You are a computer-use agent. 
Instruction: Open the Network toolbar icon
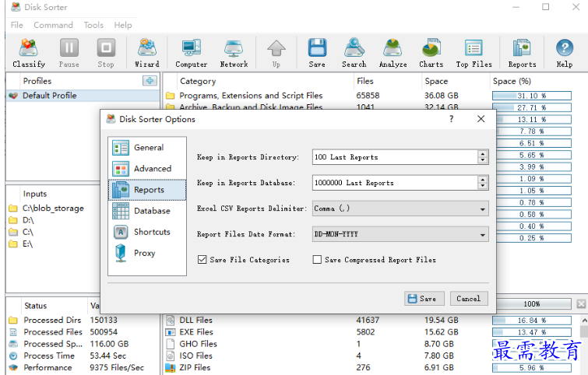(234, 53)
